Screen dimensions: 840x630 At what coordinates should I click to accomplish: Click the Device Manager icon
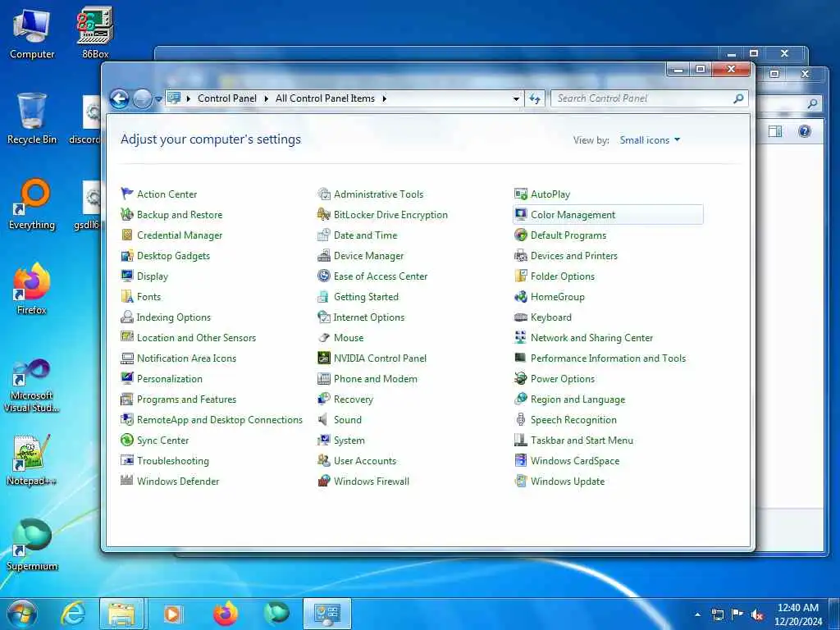tap(323, 256)
